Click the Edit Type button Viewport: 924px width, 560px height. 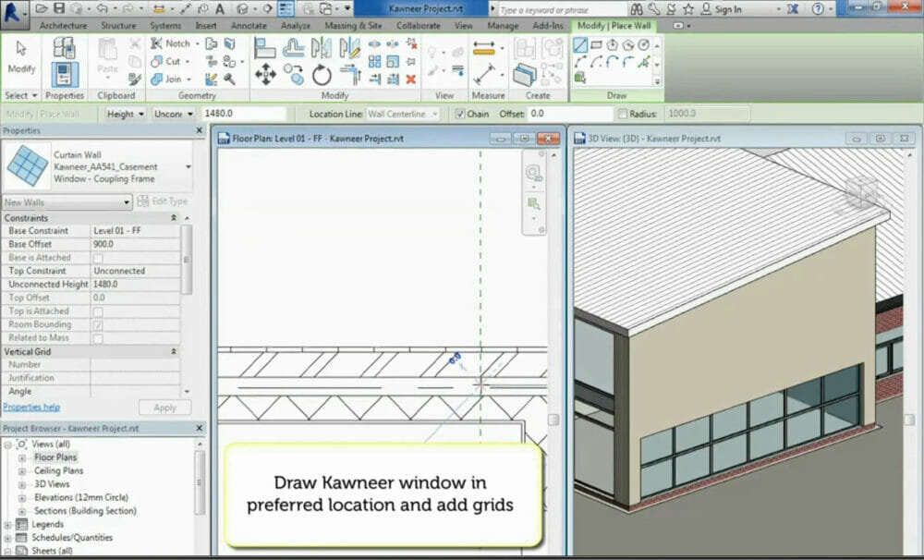[x=163, y=201]
